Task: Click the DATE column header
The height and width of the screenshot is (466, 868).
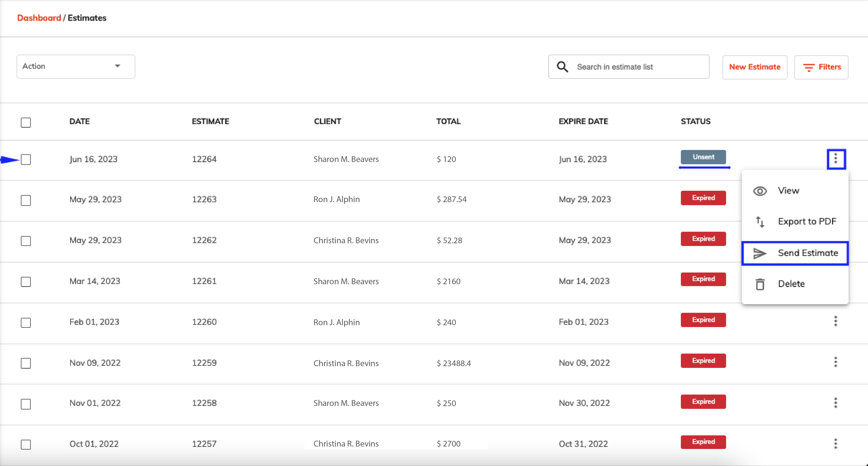Action: point(79,121)
